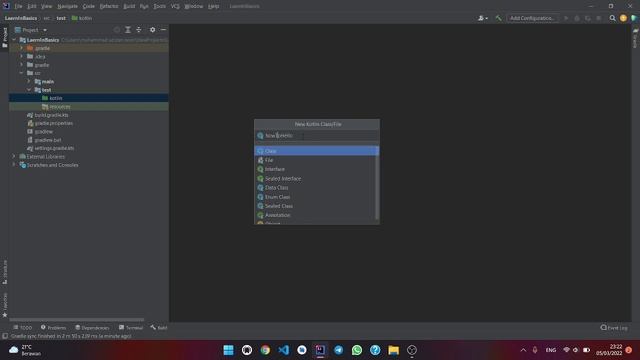Click the Add Configuration button
Screen dimensions: 640x360
tap(532, 18)
